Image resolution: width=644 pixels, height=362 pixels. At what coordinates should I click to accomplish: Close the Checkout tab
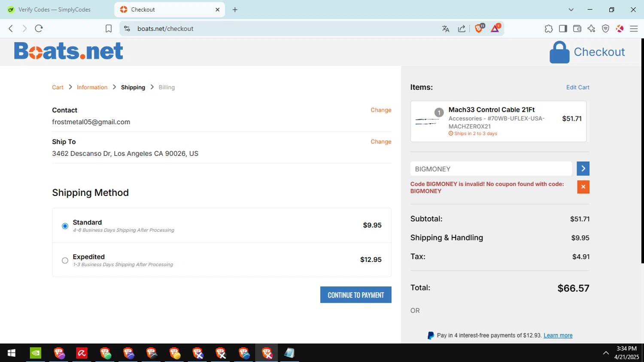click(x=217, y=9)
